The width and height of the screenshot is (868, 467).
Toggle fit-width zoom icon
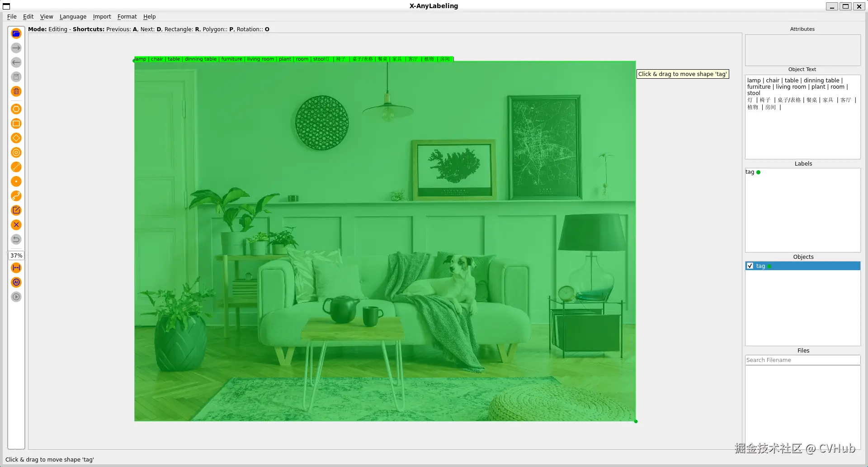click(x=16, y=268)
